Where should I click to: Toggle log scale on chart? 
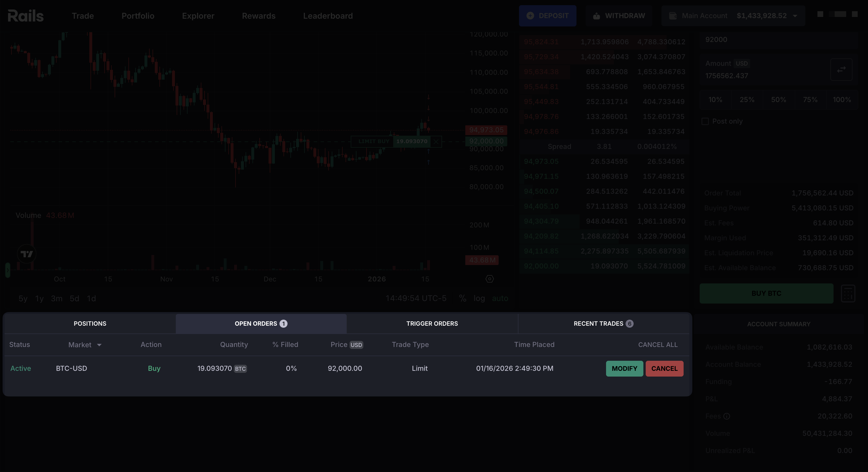479,298
